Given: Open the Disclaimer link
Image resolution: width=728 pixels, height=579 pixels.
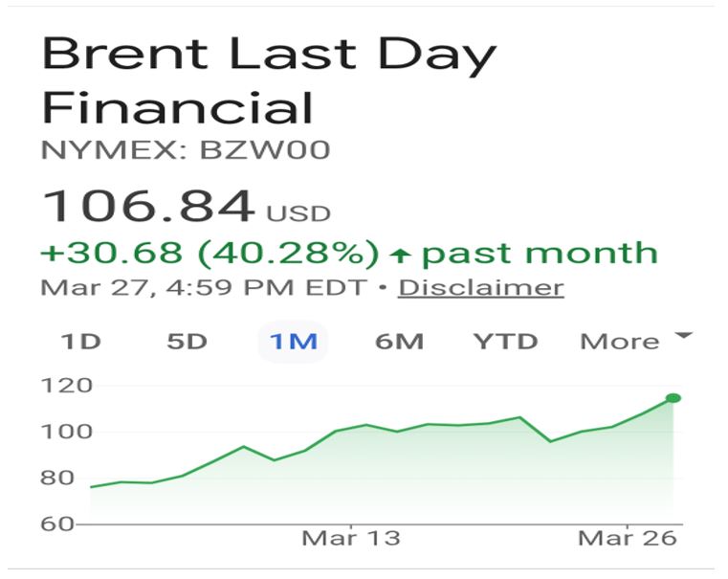Looking at the screenshot, I should point(480,287).
